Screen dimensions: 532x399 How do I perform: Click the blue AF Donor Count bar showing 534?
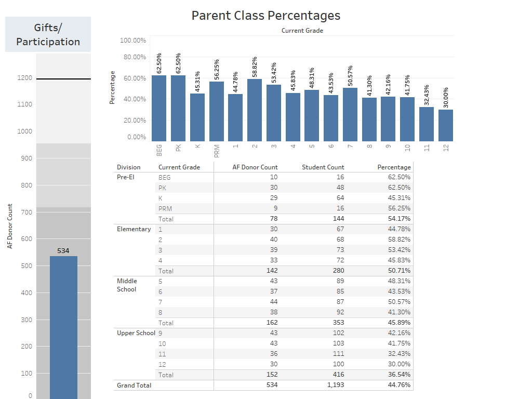(63, 327)
